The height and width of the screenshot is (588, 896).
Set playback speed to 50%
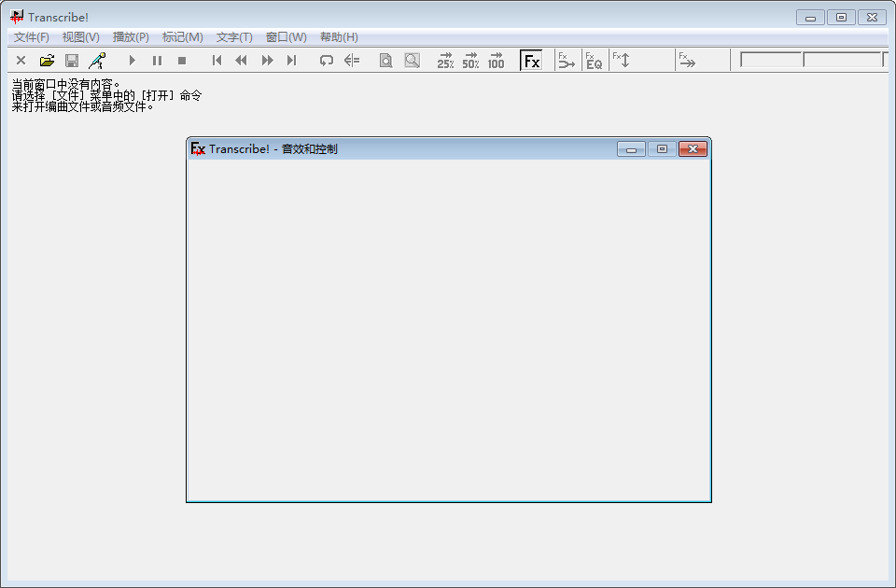(470, 61)
